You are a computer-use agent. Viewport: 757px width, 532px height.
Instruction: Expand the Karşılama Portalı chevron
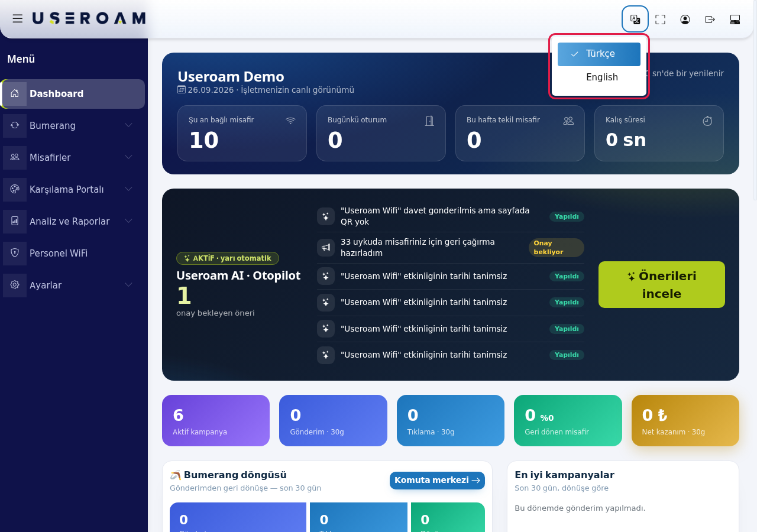pyautogui.click(x=128, y=189)
